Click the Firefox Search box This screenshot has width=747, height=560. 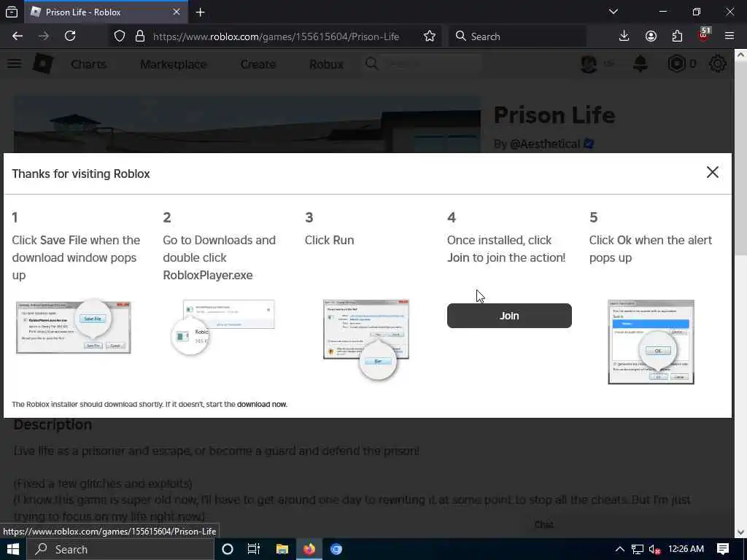[x=517, y=36]
